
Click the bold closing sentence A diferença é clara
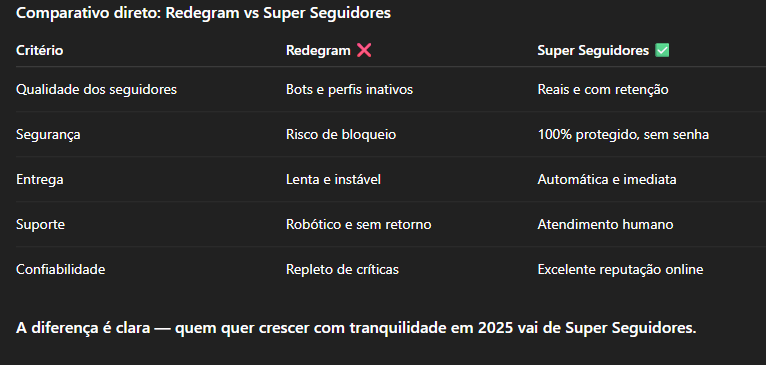pos(356,328)
